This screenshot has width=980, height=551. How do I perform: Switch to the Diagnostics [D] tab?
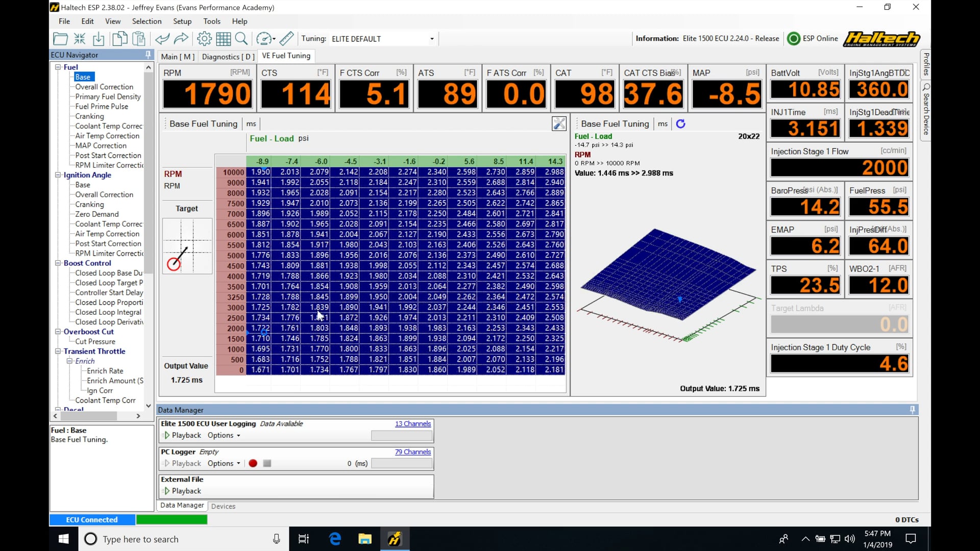(x=228, y=56)
